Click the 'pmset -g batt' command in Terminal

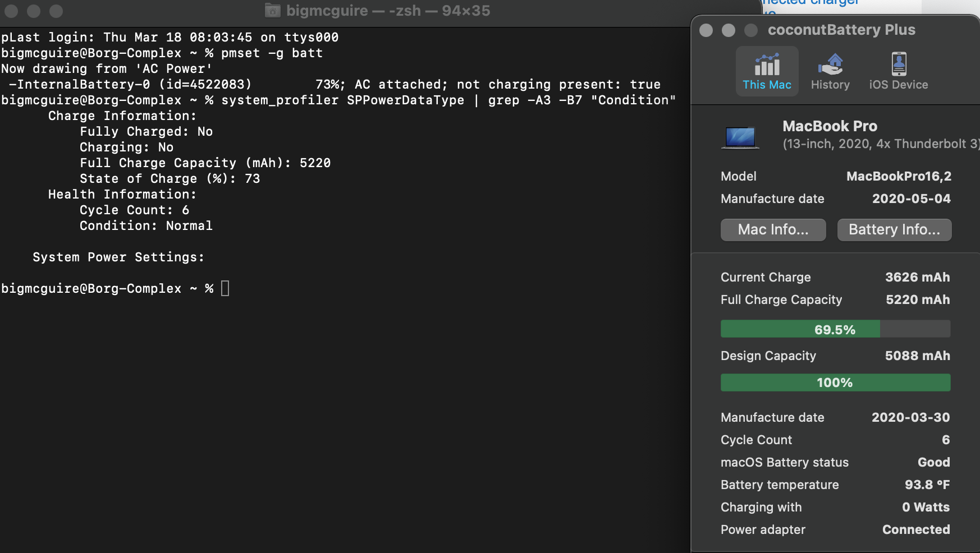coord(272,53)
